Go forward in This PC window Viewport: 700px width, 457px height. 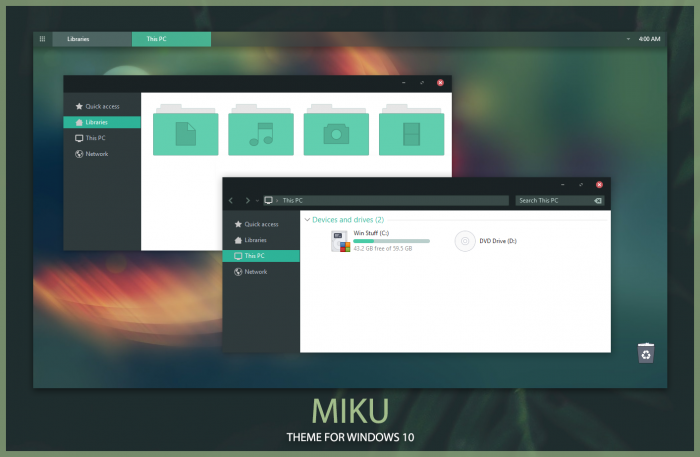(247, 200)
